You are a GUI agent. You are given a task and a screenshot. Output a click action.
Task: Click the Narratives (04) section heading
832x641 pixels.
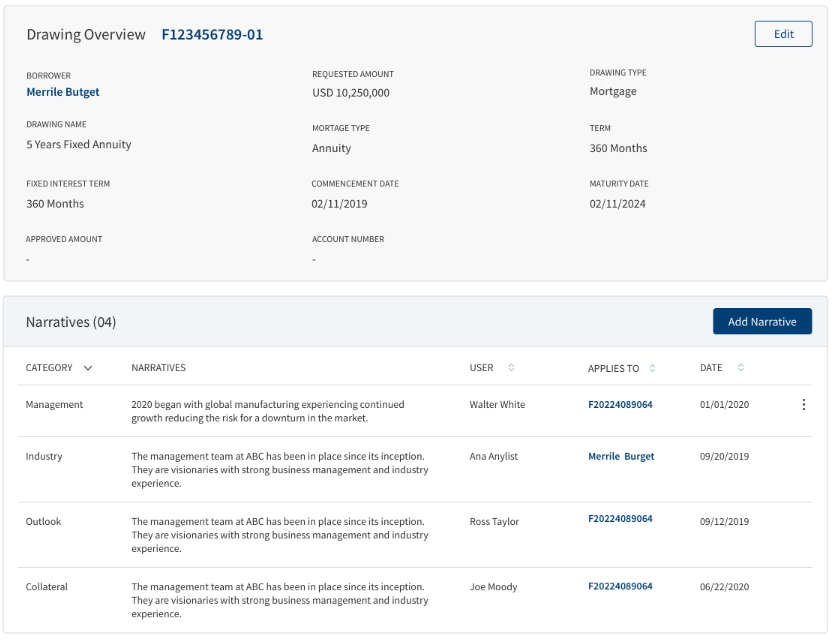pyautogui.click(x=71, y=322)
